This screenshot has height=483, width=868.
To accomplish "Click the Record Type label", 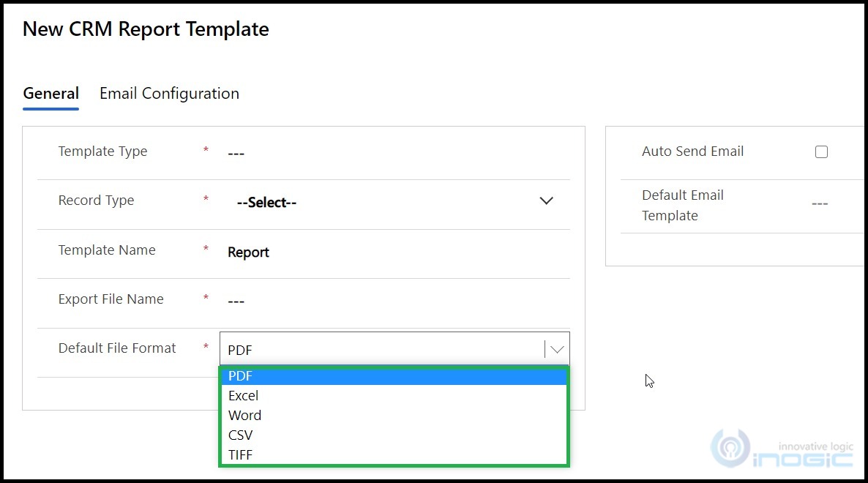I will click(97, 201).
